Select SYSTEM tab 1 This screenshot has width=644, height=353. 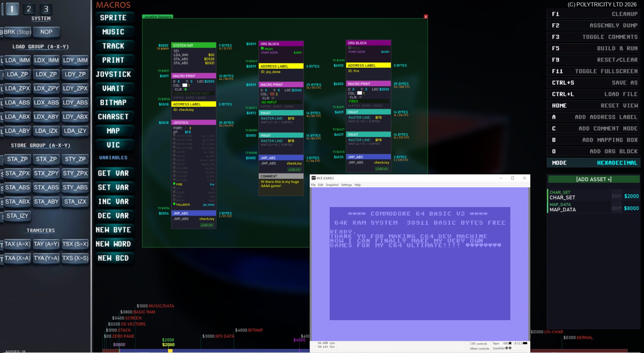(12, 9)
